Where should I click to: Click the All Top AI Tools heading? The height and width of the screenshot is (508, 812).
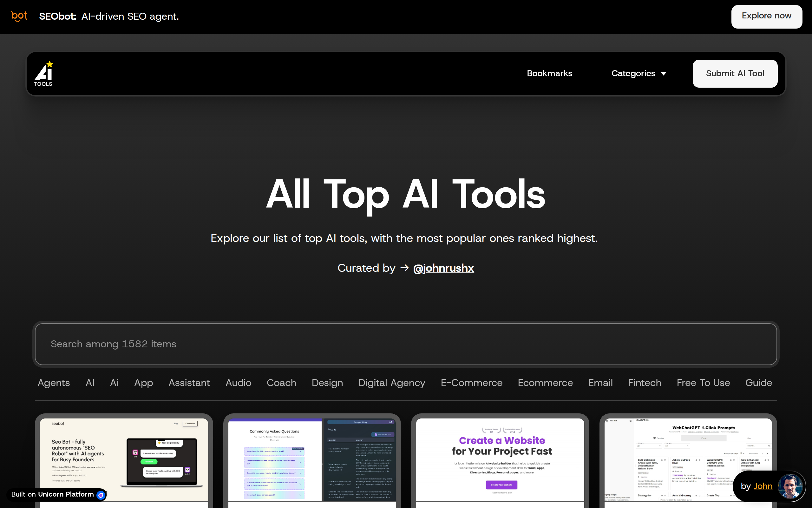pos(406,194)
